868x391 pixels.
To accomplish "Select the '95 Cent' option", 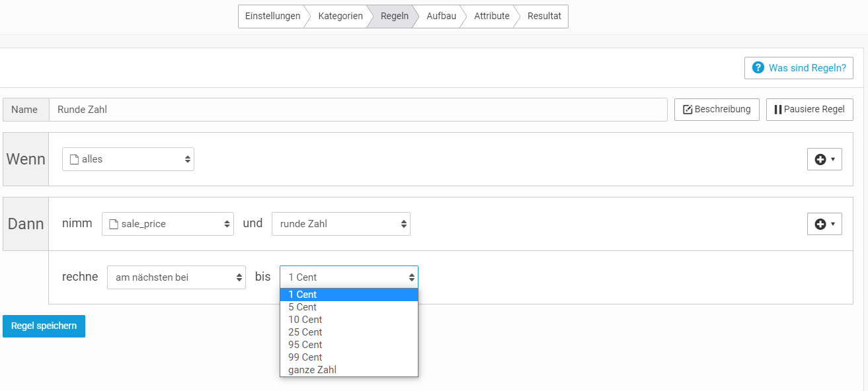I will pos(349,345).
